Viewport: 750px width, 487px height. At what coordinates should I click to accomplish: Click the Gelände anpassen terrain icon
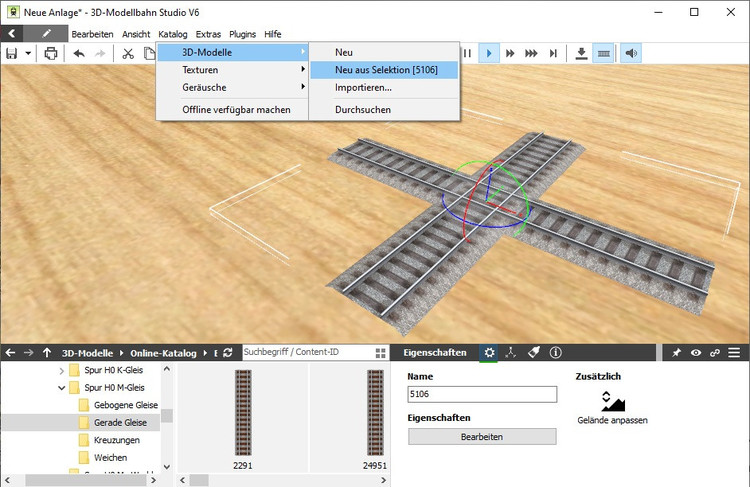point(613,402)
